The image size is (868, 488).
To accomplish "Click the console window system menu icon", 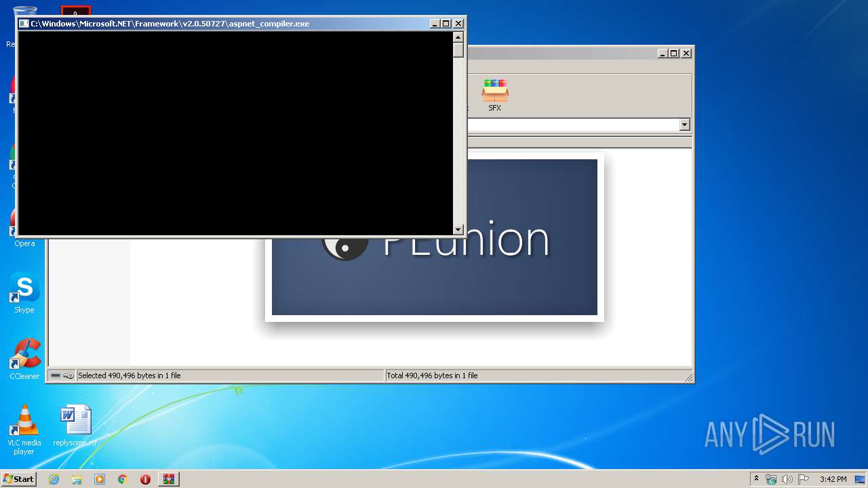I will 24,24.
